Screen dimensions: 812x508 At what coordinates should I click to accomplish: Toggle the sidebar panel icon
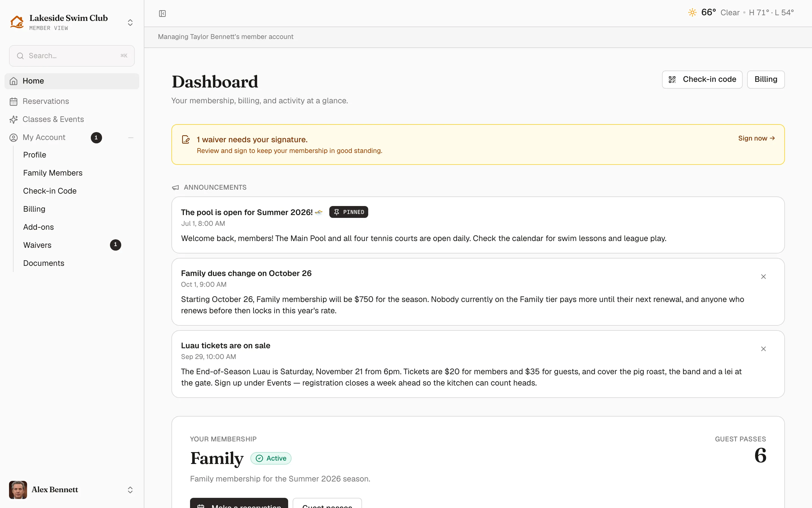pos(162,14)
